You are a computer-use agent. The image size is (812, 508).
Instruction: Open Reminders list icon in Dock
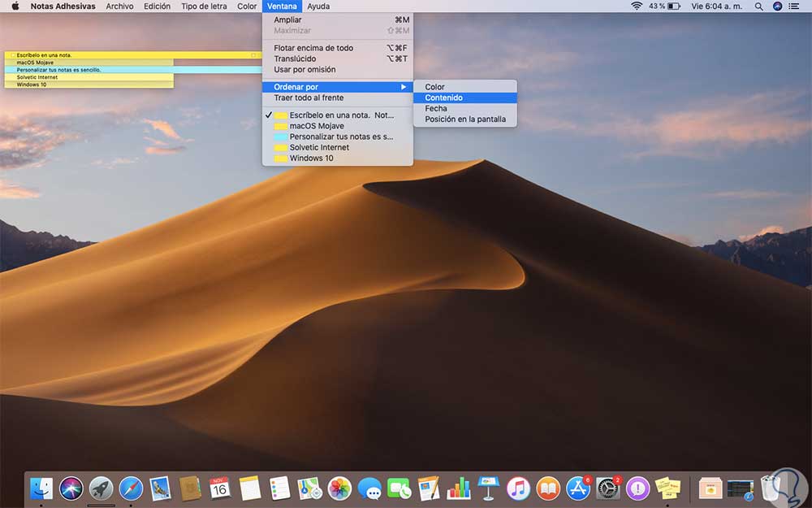(x=279, y=488)
